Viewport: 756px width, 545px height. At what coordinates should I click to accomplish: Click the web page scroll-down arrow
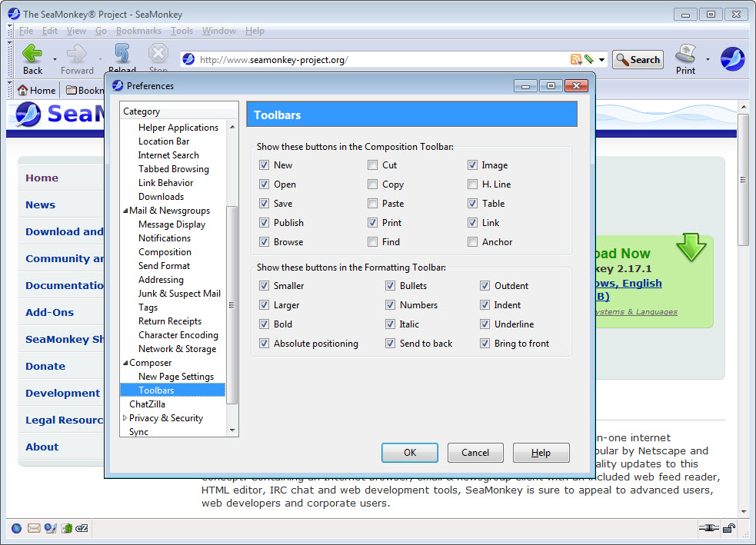click(744, 511)
